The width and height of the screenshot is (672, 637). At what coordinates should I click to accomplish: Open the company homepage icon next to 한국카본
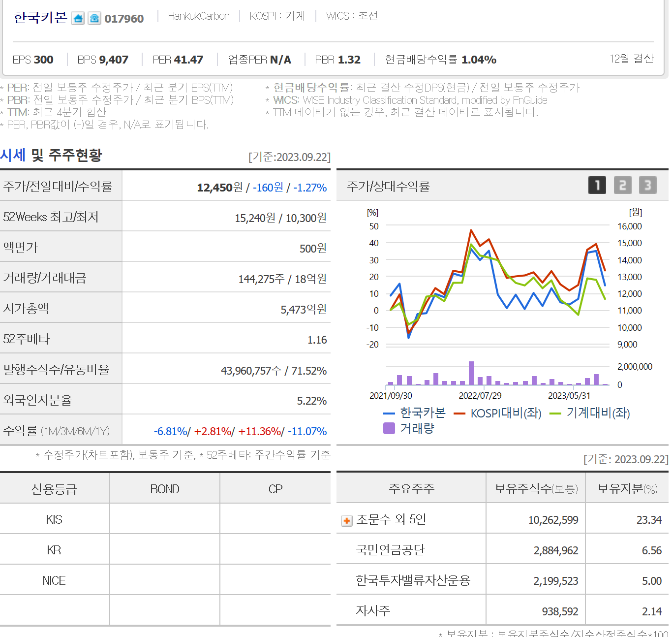click(78, 19)
